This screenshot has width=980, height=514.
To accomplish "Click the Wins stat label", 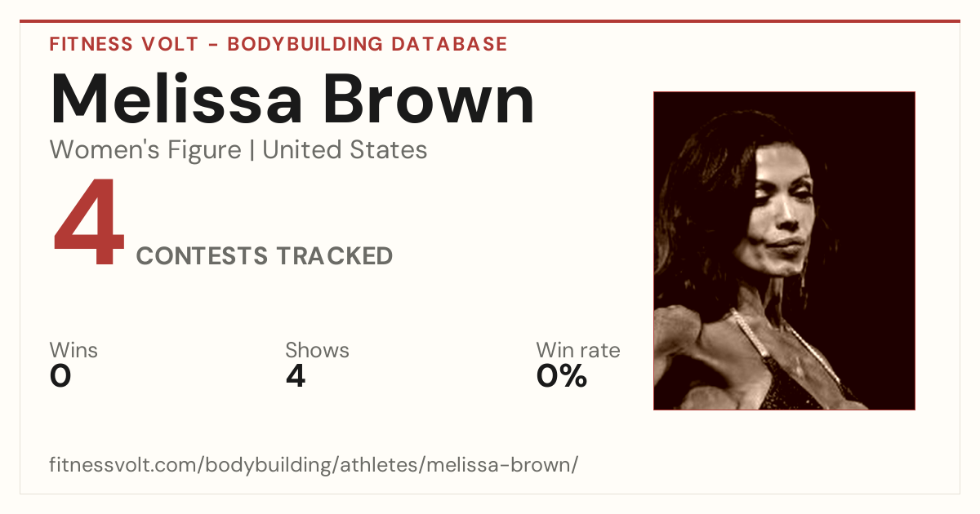I will (73, 351).
